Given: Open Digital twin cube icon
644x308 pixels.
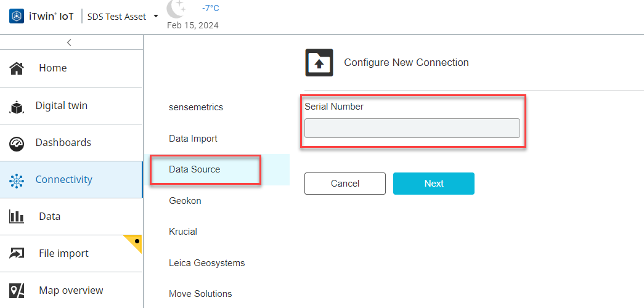Looking at the screenshot, I should coord(17,107).
